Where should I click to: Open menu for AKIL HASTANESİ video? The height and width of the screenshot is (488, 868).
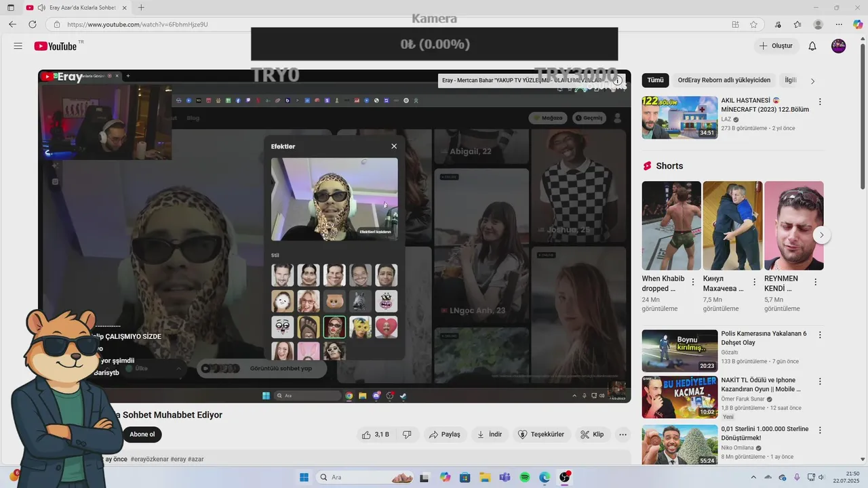tap(820, 102)
